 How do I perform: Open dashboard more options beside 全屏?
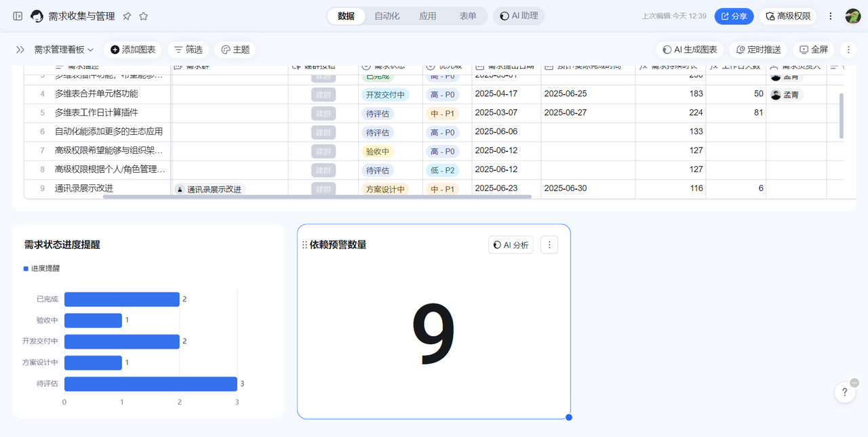pos(848,49)
